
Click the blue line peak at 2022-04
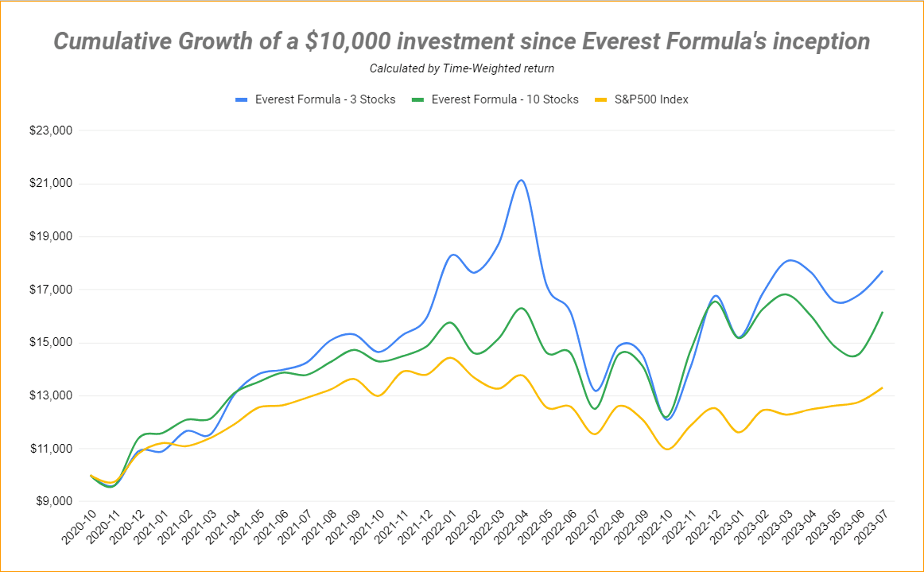(522, 181)
